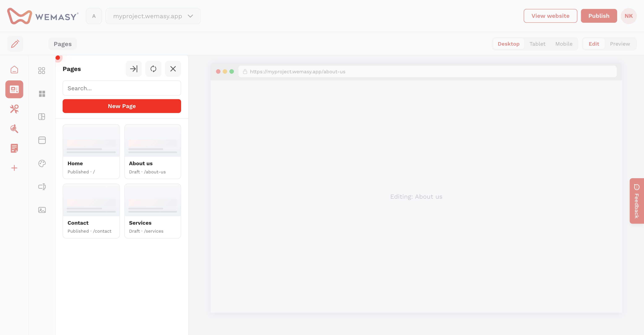Refresh the pages list
644x335 pixels.
tap(153, 69)
